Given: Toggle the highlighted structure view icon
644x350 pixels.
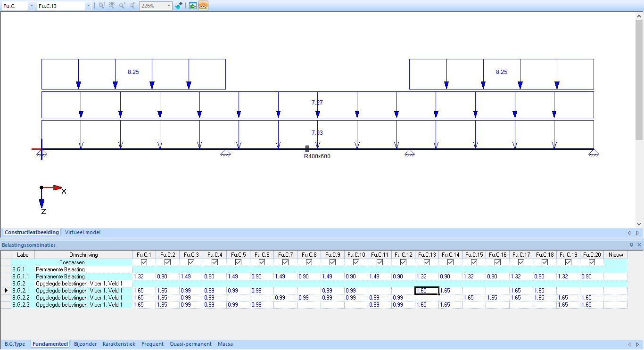Looking at the screenshot, I should [203, 6].
